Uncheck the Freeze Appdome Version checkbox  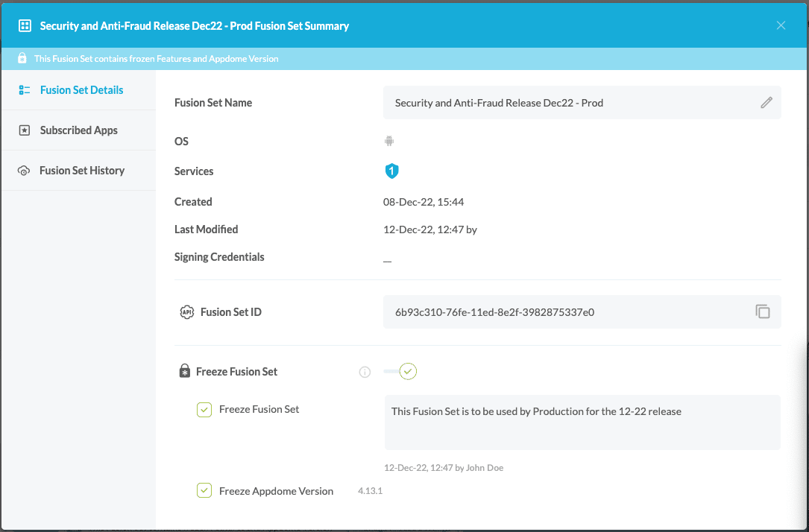(x=204, y=490)
